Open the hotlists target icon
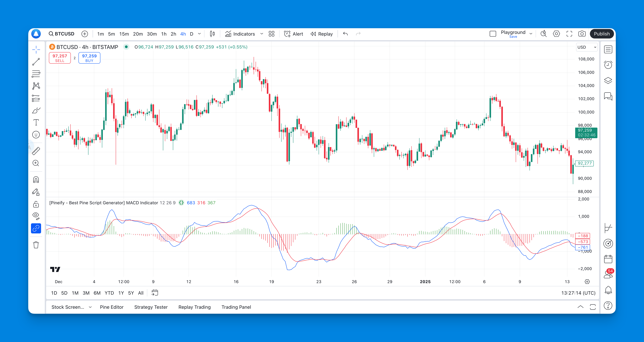This screenshot has height=342, width=644. click(608, 243)
